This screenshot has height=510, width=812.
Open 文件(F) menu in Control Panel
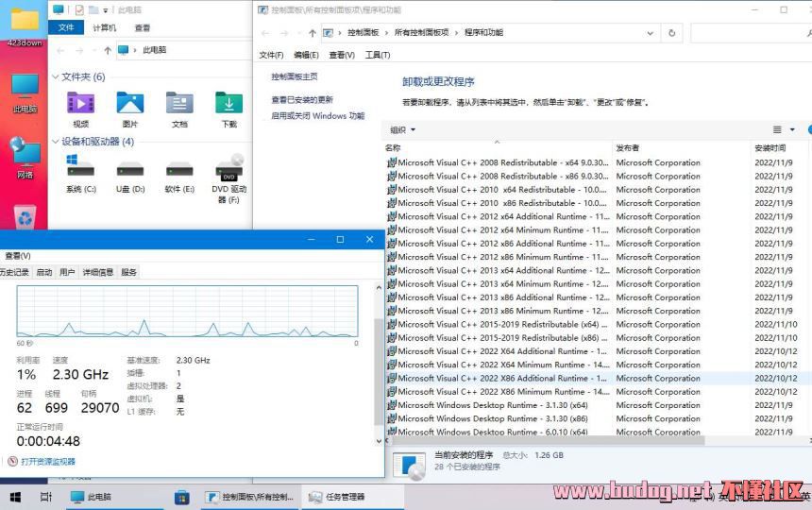click(271, 55)
